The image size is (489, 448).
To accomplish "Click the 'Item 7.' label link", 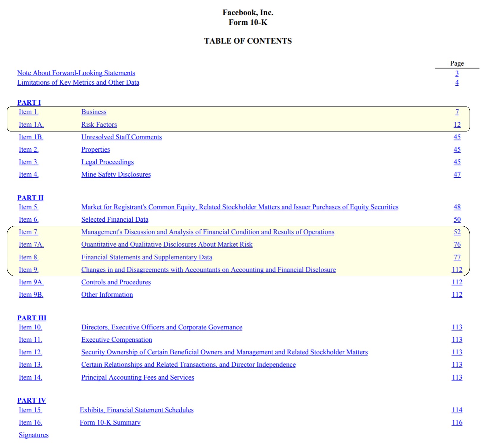I will [29, 232].
